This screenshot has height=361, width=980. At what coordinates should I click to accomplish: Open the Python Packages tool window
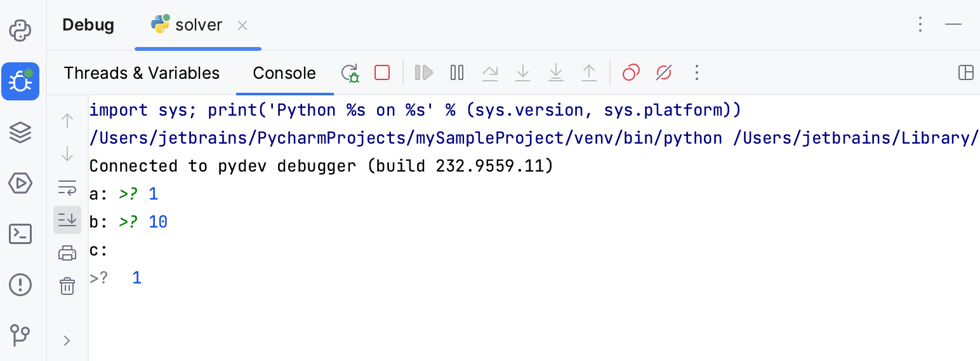click(x=20, y=133)
